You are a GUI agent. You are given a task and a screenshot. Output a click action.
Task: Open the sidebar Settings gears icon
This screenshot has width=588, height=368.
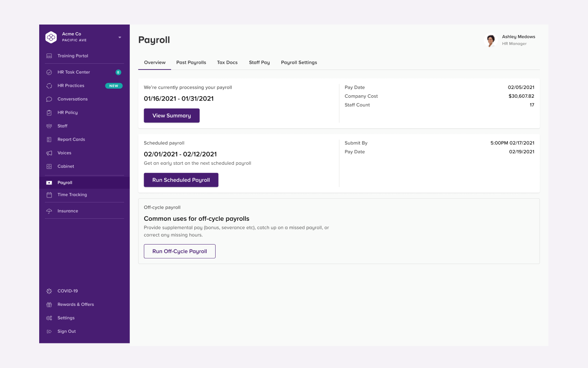click(49, 318)
